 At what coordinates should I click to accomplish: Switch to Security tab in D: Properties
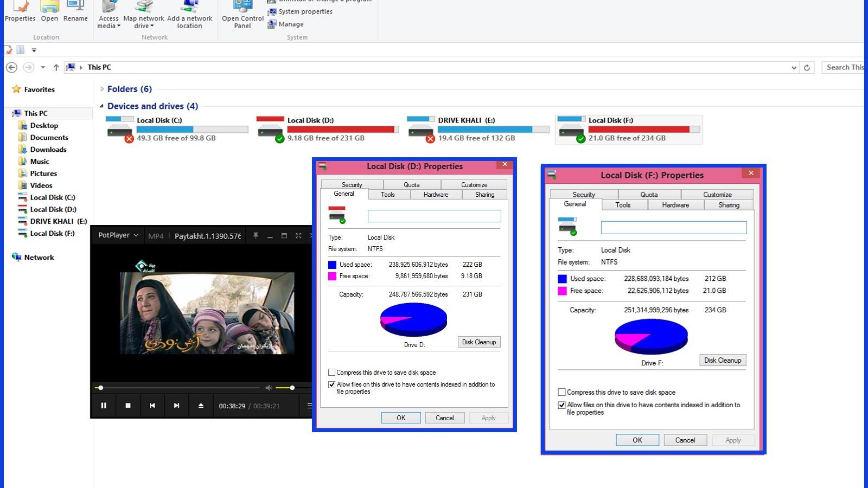[352, 184]
